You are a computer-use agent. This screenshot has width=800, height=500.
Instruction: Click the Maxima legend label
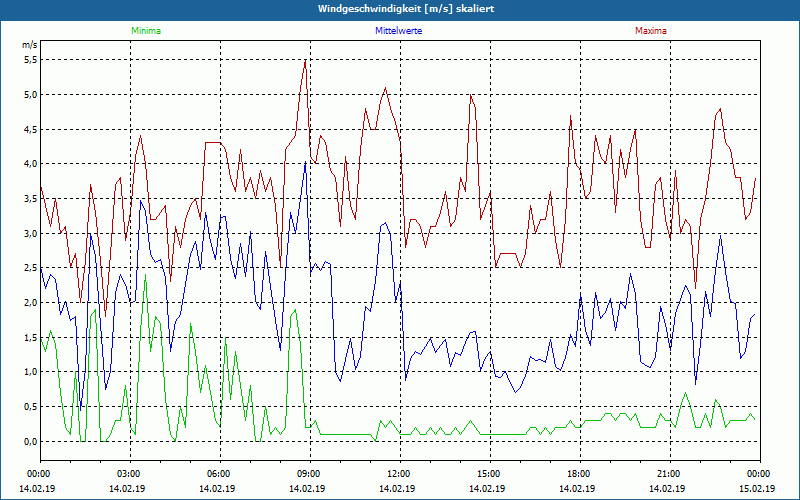(651, 31)
